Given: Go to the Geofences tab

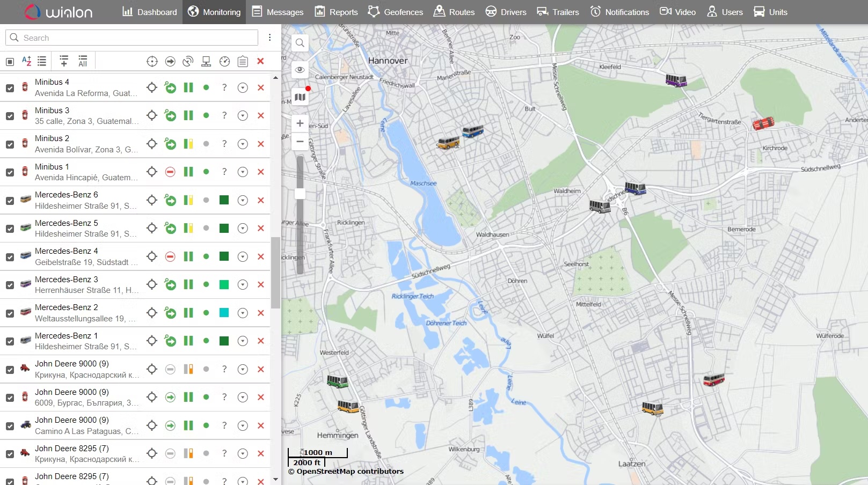Looking at the screenshot, I should point(396,12).
